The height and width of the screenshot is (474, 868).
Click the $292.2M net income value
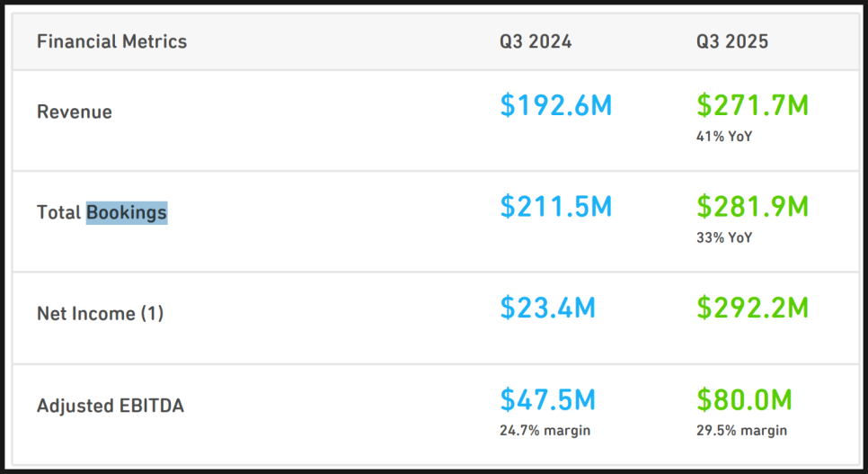coord(752,308)
